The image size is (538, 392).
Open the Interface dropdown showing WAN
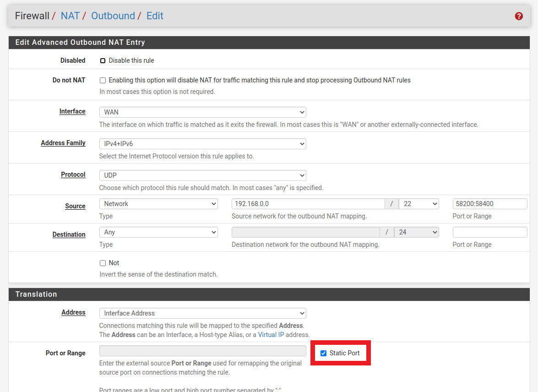coord(202,112)
